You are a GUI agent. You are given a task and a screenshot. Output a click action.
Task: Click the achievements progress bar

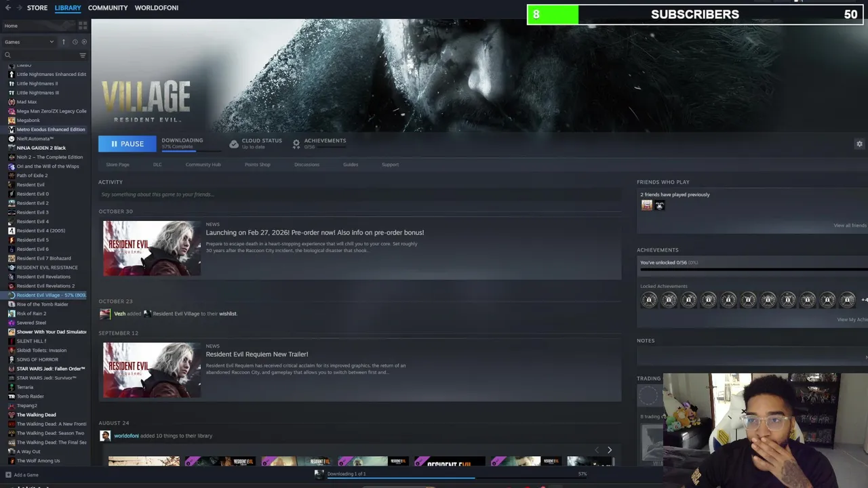(x=753, y=269)
